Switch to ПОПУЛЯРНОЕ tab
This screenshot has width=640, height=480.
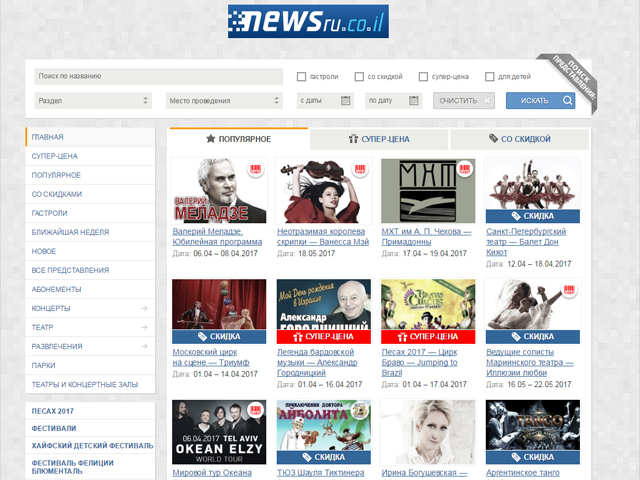pyautogui.click(x=238, y=139)
